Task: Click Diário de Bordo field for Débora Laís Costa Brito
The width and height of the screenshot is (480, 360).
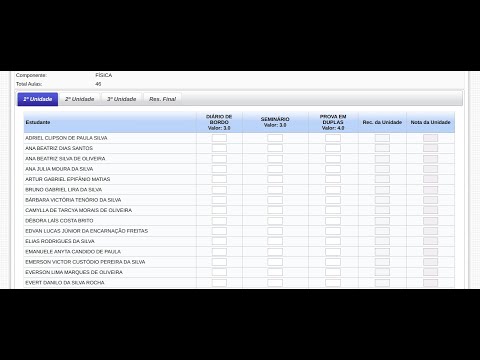Action: point(219,221)
